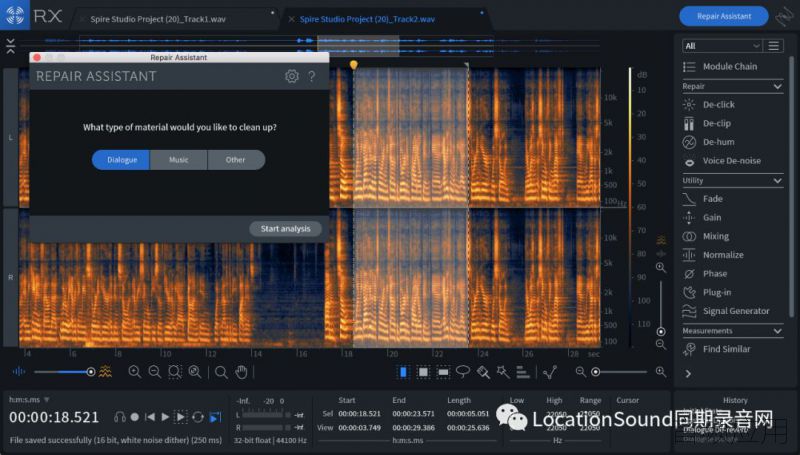Select the Time selection tool
This screenshot has width=800, height=455.
click(403, 372)
